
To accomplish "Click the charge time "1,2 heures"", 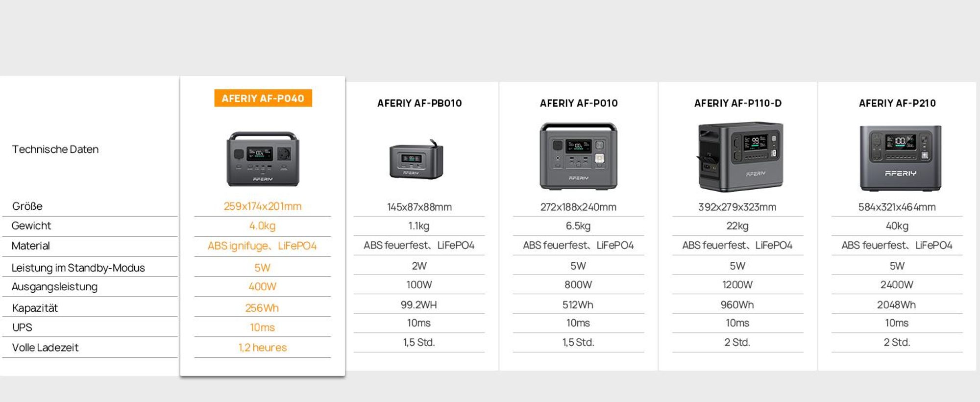I will tap(263, 347).
